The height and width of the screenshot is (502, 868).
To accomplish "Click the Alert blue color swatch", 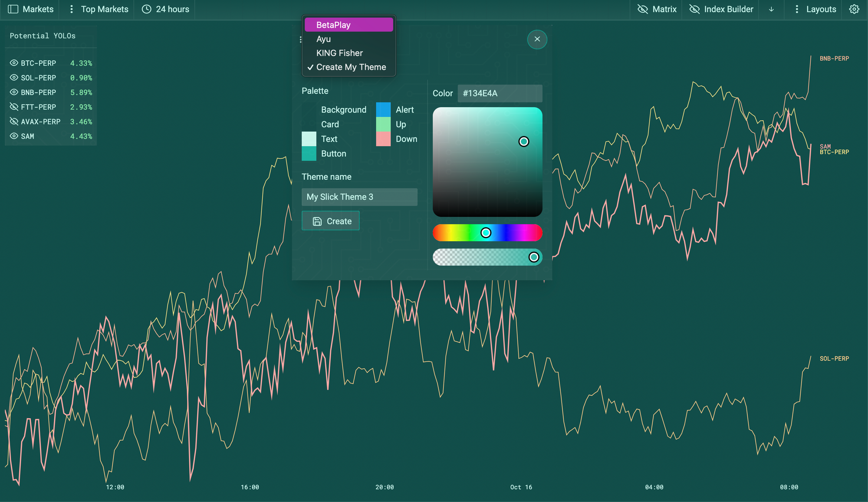I will [383, 110].
